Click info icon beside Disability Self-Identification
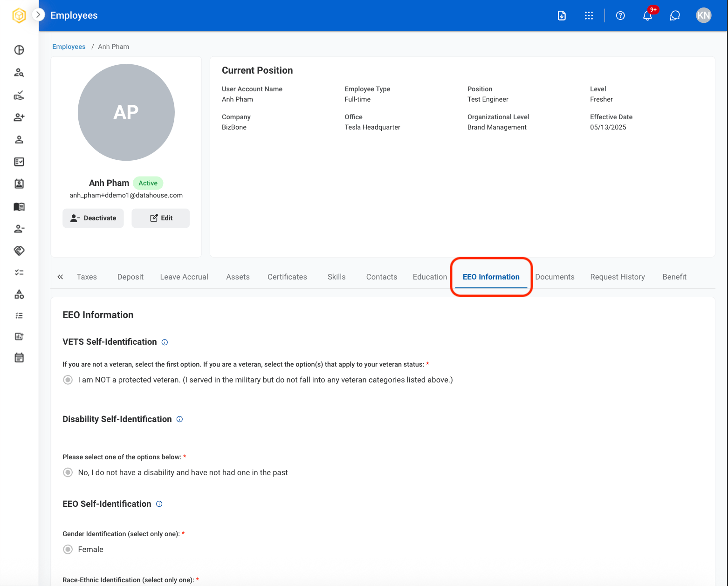The image size is (728, 586). coord(179,419)
